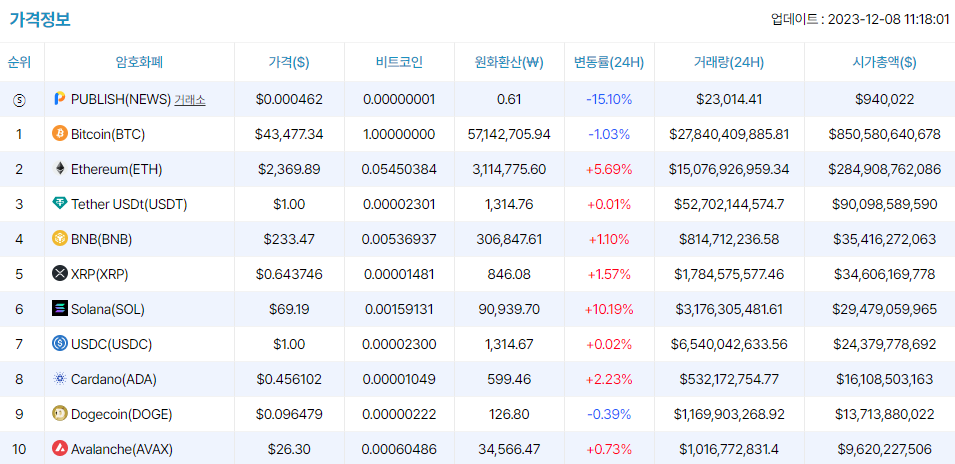Image resolution: width=955 pixels, height=464 pixels.
Task: Sort by the 시가총액($) column header
Action: [x=878, y=62]
